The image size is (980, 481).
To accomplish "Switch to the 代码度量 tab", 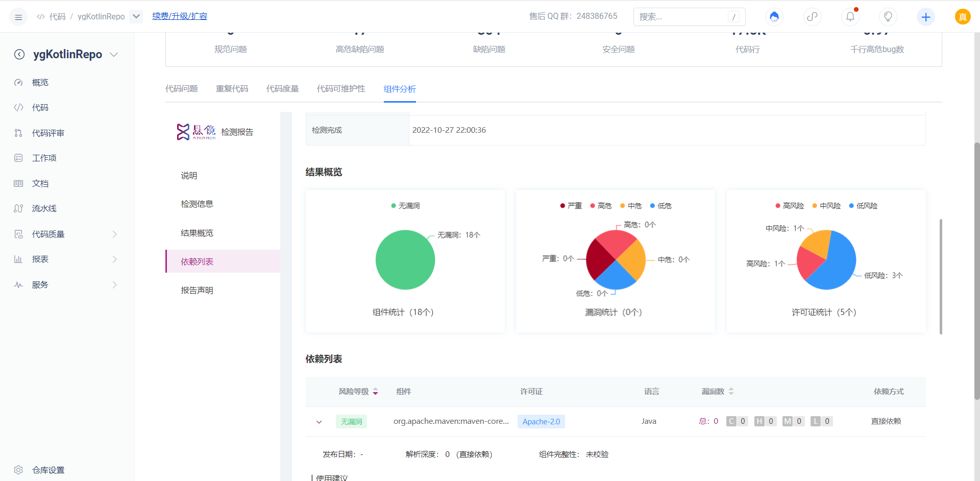I will [x=283, y=89].
